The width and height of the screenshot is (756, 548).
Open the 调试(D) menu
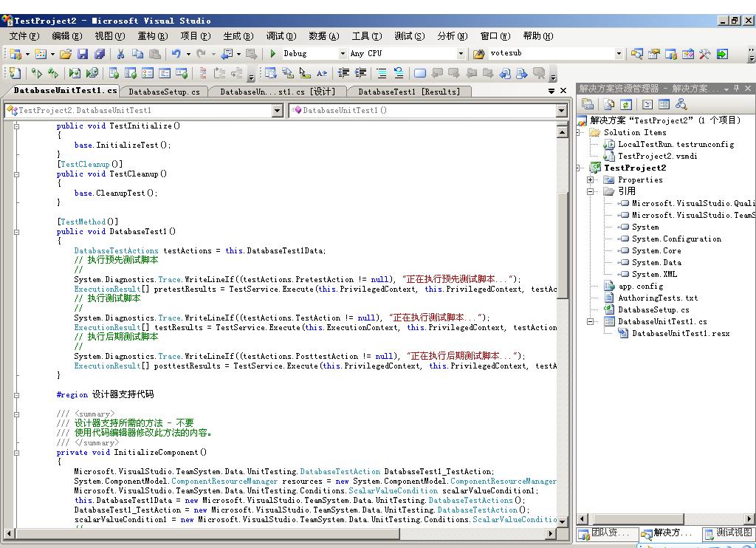(x=281, y=35)
